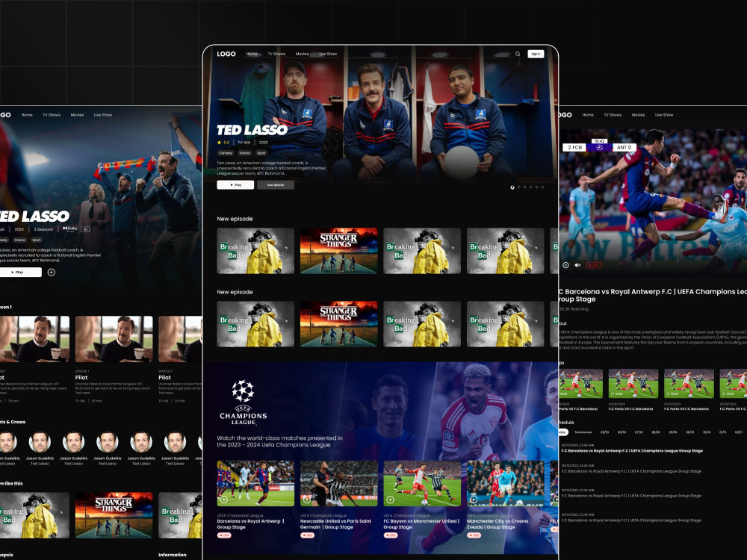Open Movies in the right screen navigation
This screenshot has width=747, height=560.
pos(639,115)
